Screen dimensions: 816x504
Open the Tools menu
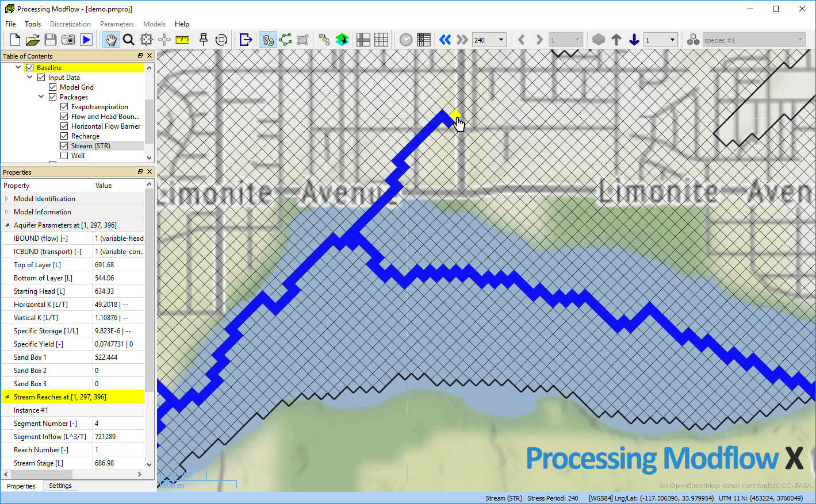point(33,24)
